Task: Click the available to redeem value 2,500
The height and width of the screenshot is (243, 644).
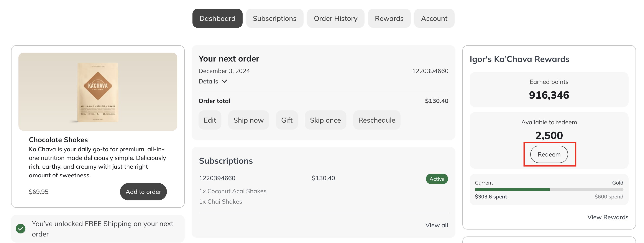Action: pos(549,136)
